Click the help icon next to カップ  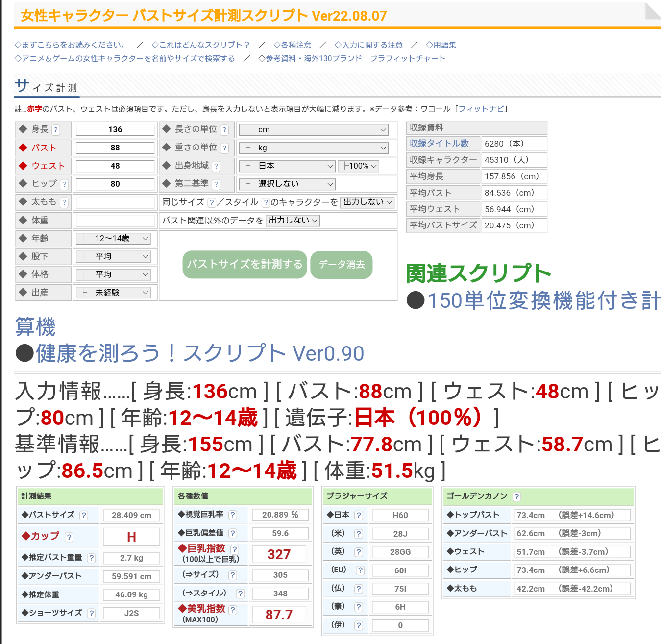(69, 537)
